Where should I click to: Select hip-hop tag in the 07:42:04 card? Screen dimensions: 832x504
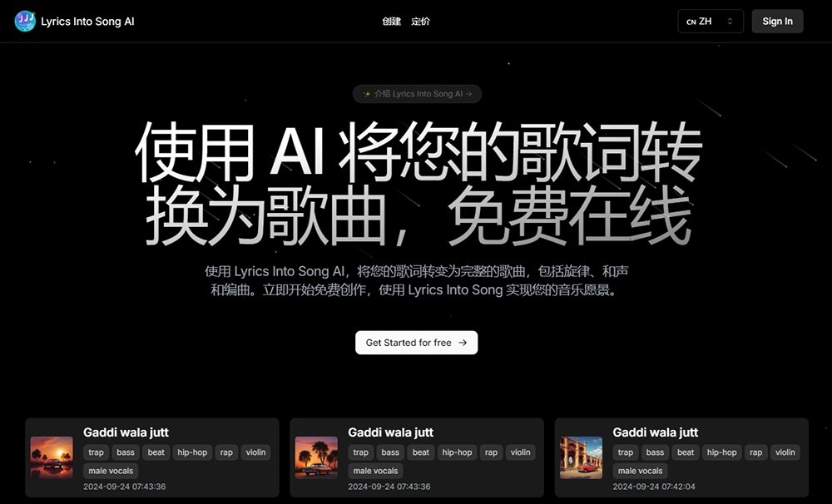pos(721,452)
